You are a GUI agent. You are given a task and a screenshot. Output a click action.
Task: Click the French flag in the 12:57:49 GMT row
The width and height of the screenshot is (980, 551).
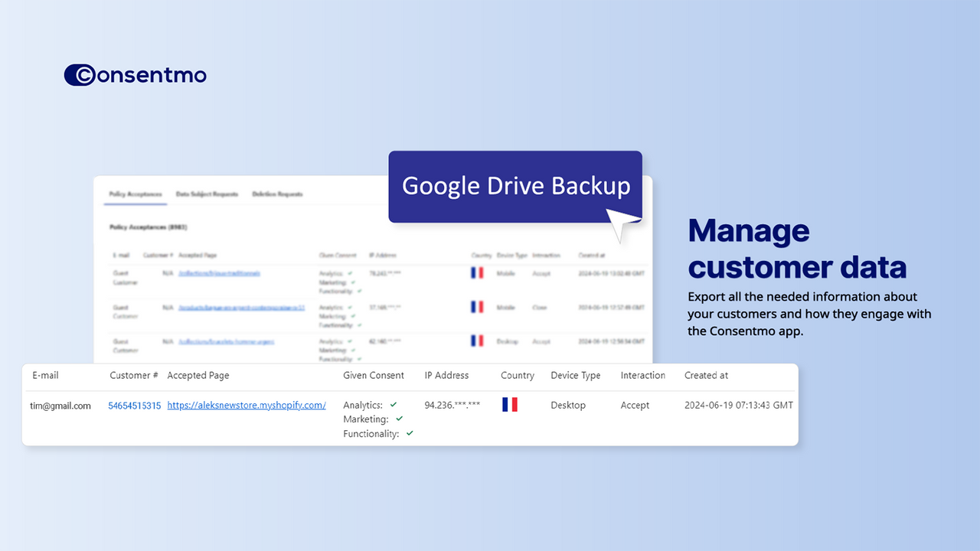[477, 307]
